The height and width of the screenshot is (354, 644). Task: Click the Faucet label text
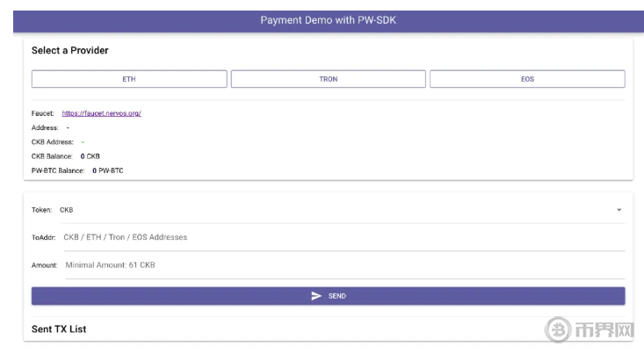coord(42,113)
